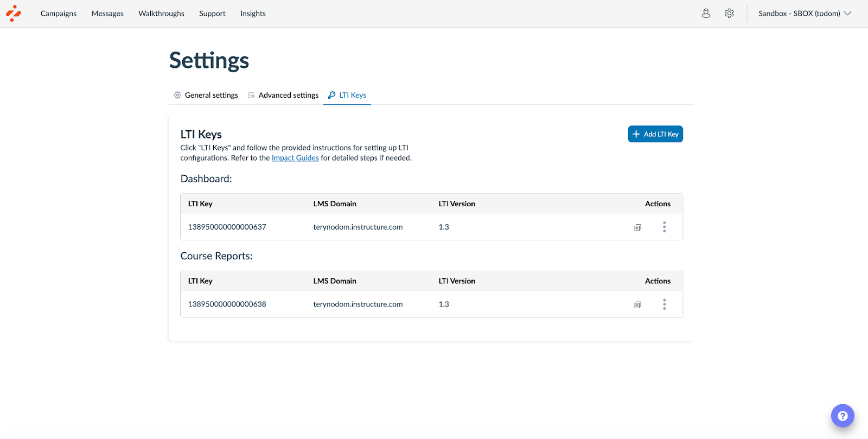
Task: Copy Dashboard LTI key details icon
Action: 637,227
